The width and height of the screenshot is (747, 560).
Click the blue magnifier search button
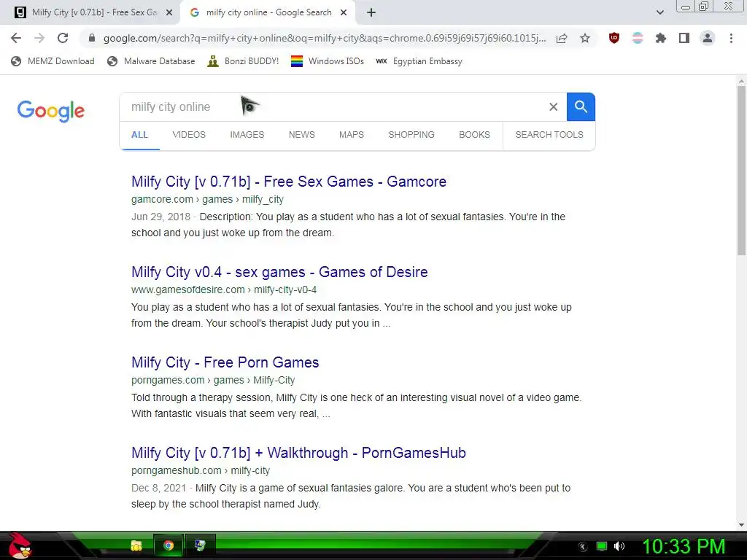[581, 106]
